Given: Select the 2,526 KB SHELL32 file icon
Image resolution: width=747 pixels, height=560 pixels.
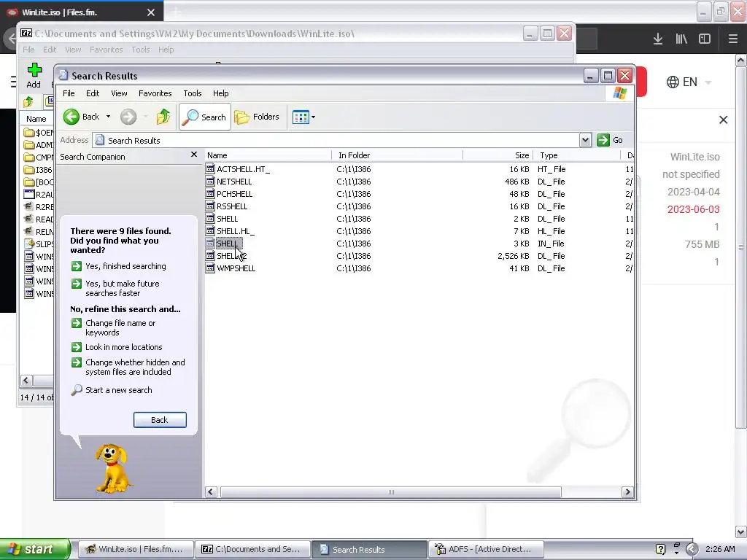Looking at the screenshot, I should (x=210, y=255).
